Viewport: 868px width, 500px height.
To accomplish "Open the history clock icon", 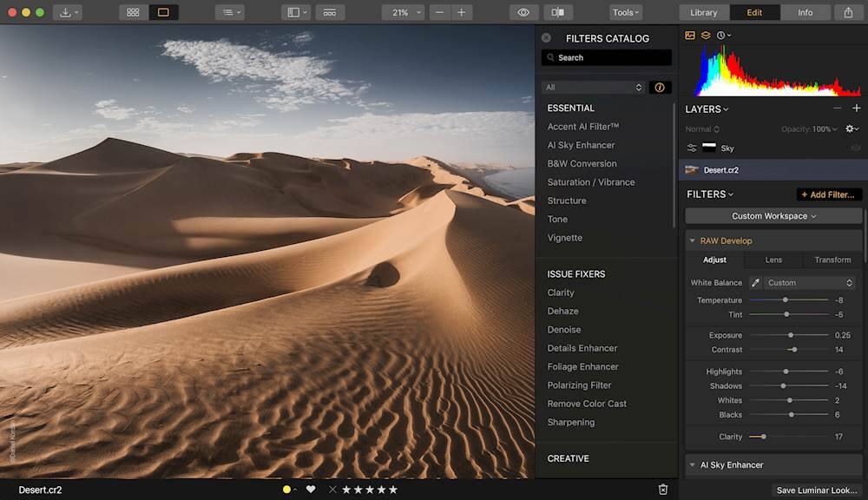I will pyautogui.click(x=721, y=36).
